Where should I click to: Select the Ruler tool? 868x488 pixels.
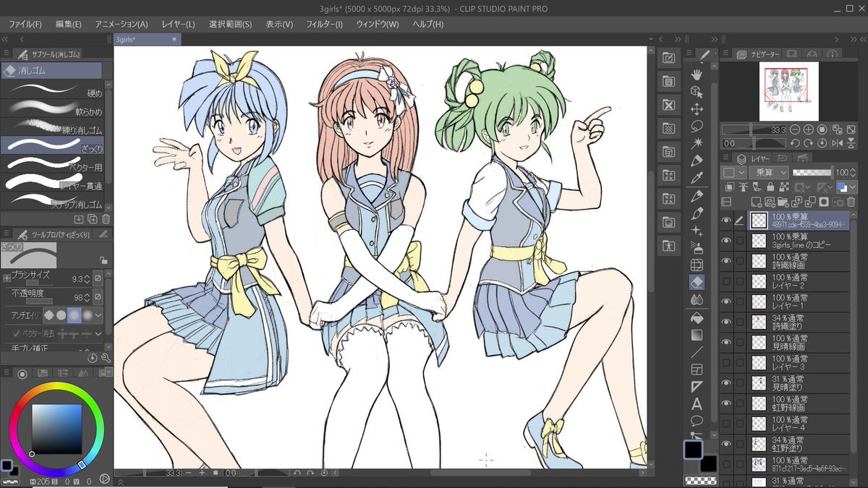[x=697, y=387]
